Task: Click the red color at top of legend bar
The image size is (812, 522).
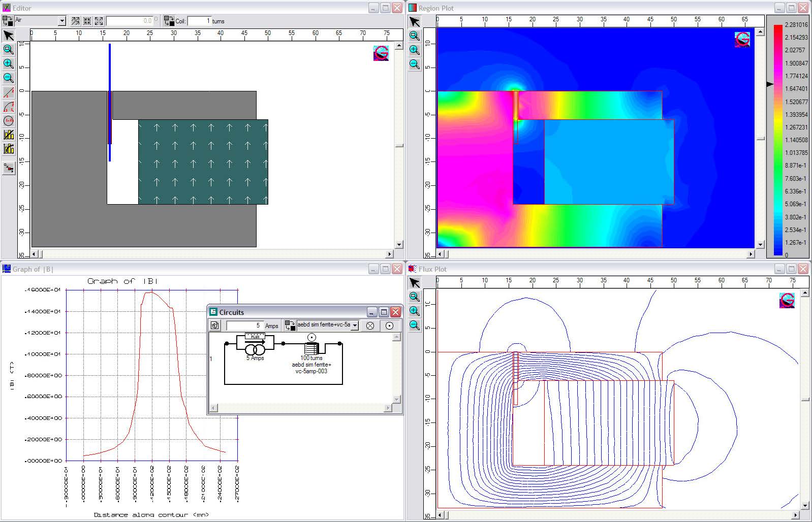Action: tap(778, 28)
